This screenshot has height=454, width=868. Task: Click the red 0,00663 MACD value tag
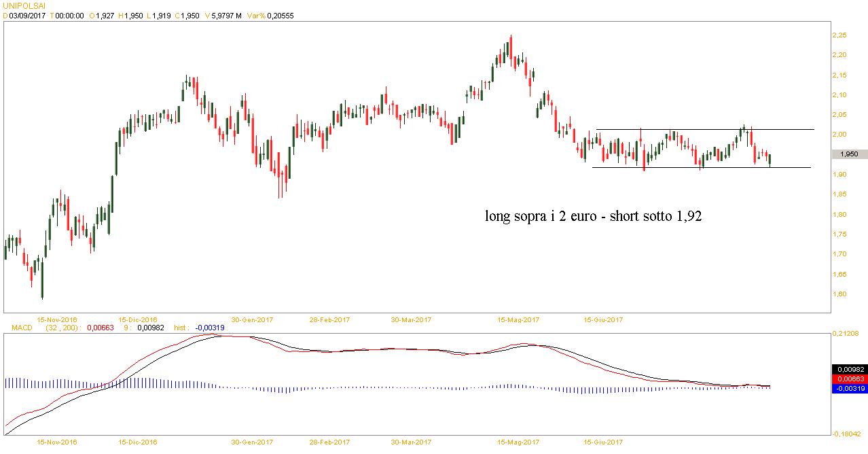point(848,379)
